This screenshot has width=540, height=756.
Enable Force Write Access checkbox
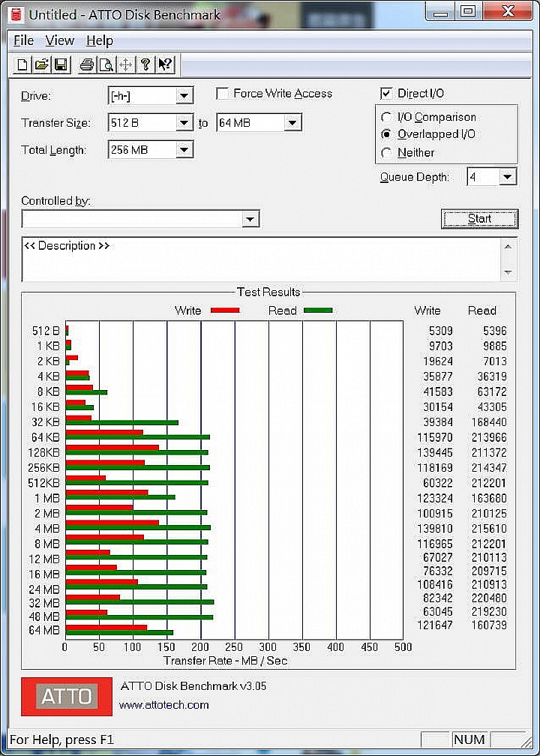[x=222, y=94]
